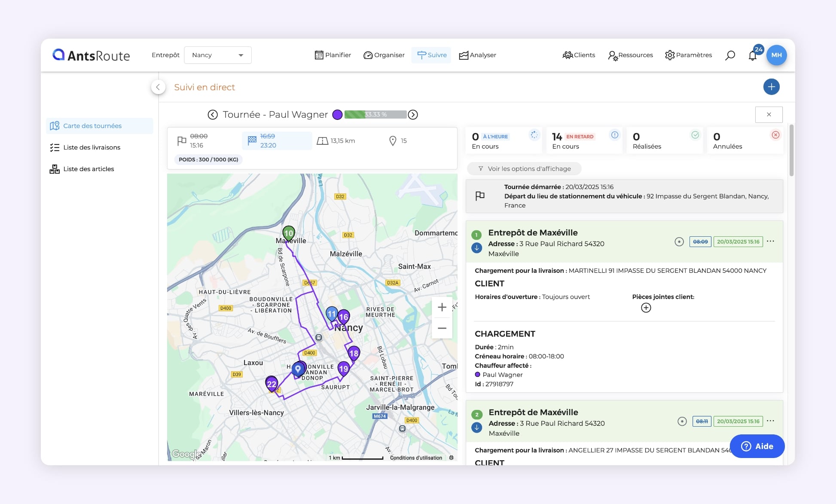Click the Aide help button

pyautogui.click(x=757, y=446)
